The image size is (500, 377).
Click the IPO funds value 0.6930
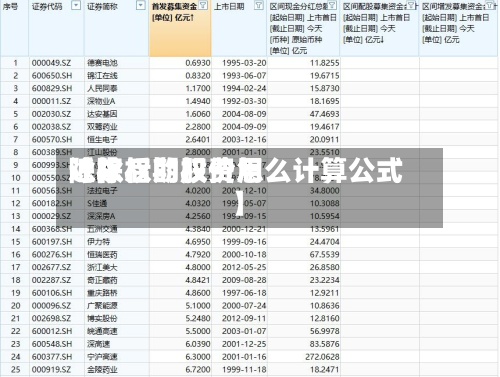point(198,63)
